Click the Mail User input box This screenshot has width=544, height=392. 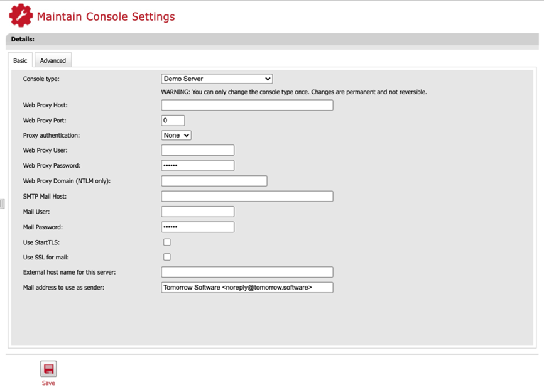click(x=197, y=212)
